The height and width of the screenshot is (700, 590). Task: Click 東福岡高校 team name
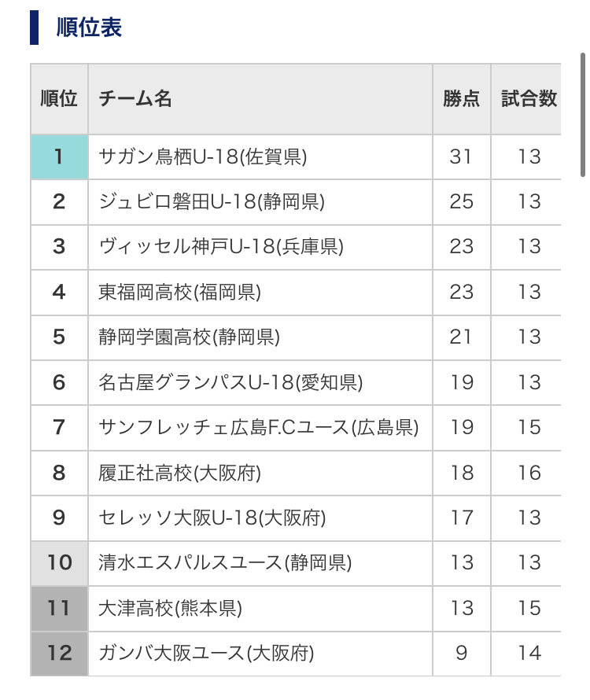tap(179, 293)
